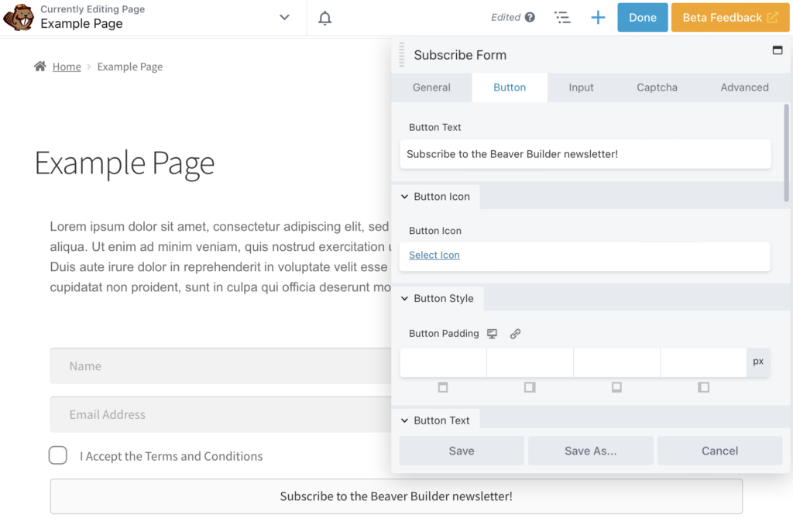The height and width of the screenshot is (532, 793).
Task: Click the settings panel scrollbar
Action: (x=786, y=153)
